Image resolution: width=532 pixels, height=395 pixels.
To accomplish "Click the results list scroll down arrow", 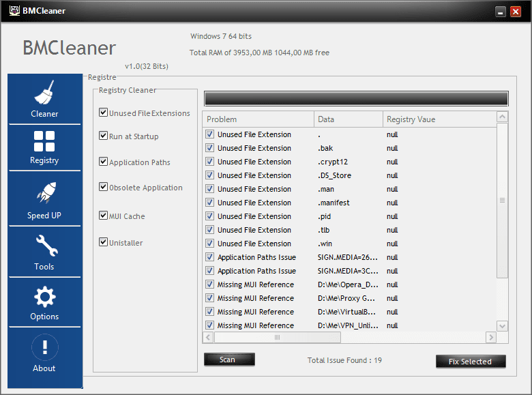I will tap(502, 326).
